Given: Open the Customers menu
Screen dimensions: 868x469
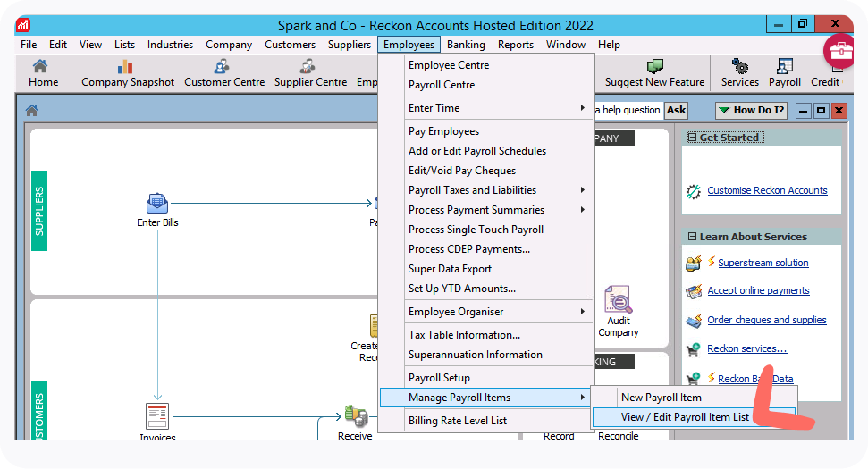Looking at the screenshot, I should pyautogui.click(x=290, y=45).
